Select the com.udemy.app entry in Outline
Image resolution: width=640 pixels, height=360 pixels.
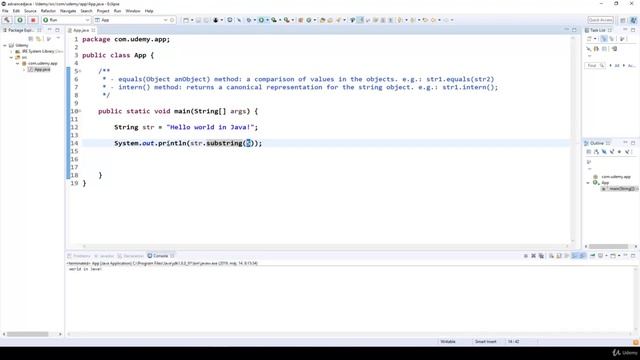(616, 177)
